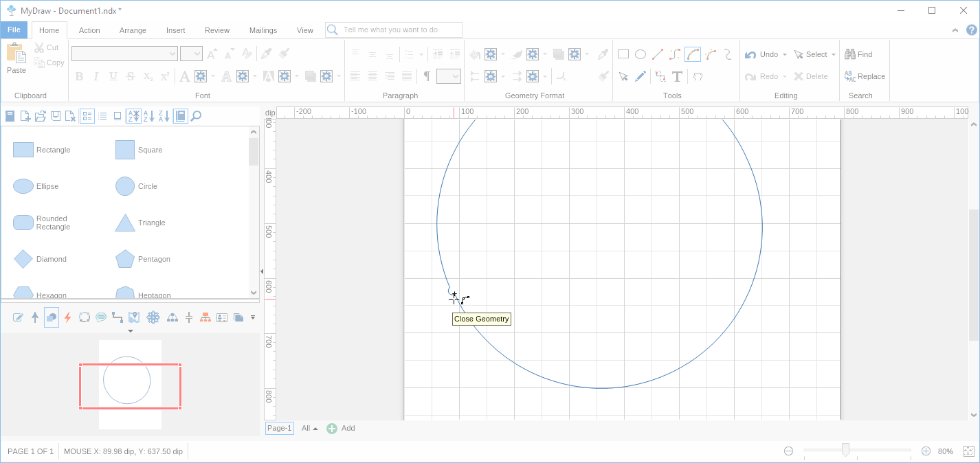Toggle icons-and-names library view
The height and width of the screenshot is (463, 980).
(87, 116)
